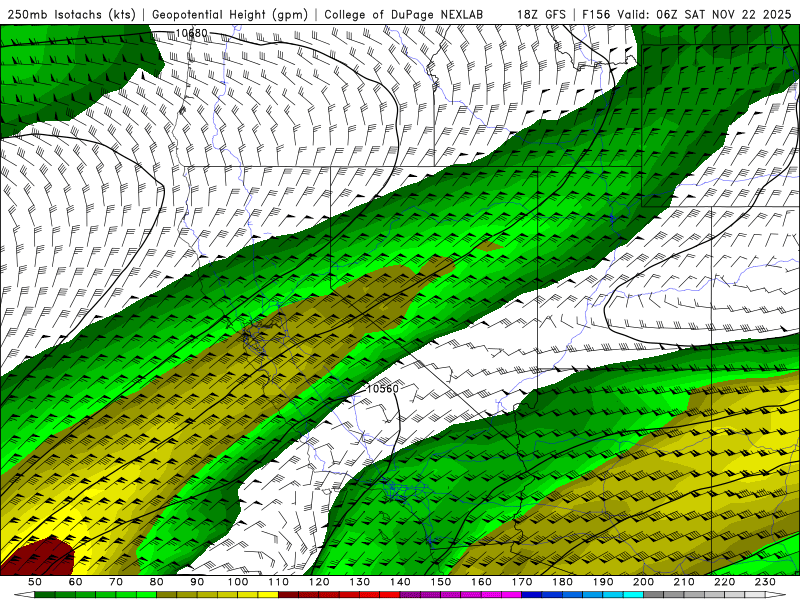Click the 'Valid: 06Z SAT NOV 22 2025' timestamp
Viewport: 800px width, 600px height.
tap(704, 14)
